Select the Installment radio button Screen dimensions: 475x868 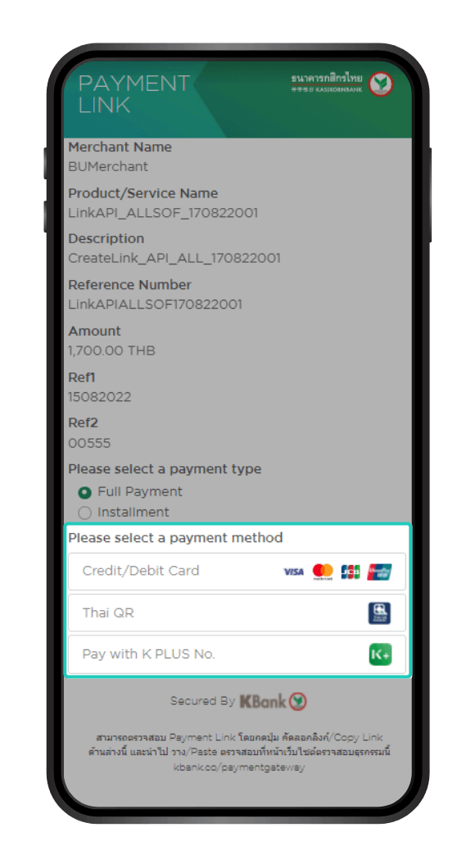(84, 513)
